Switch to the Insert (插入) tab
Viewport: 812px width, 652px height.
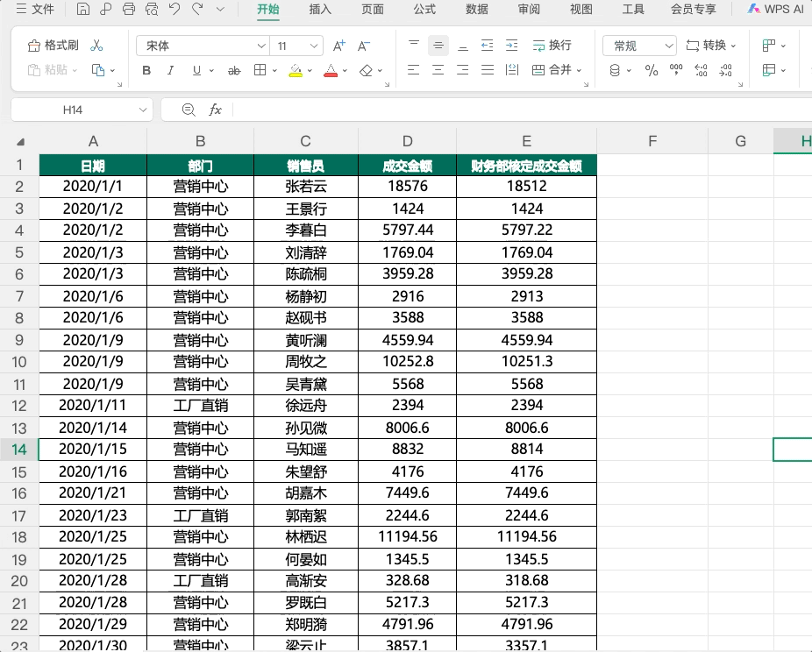(320, 9)
